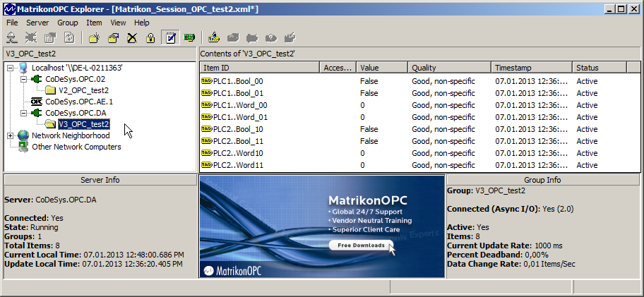Sort by the Timestamp column header
The image size is (644, 297).
click(x=532, y=68)
